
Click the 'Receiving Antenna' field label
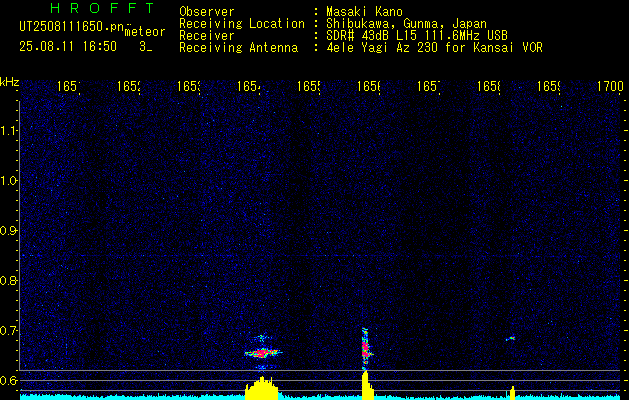[x=239, y=48]
